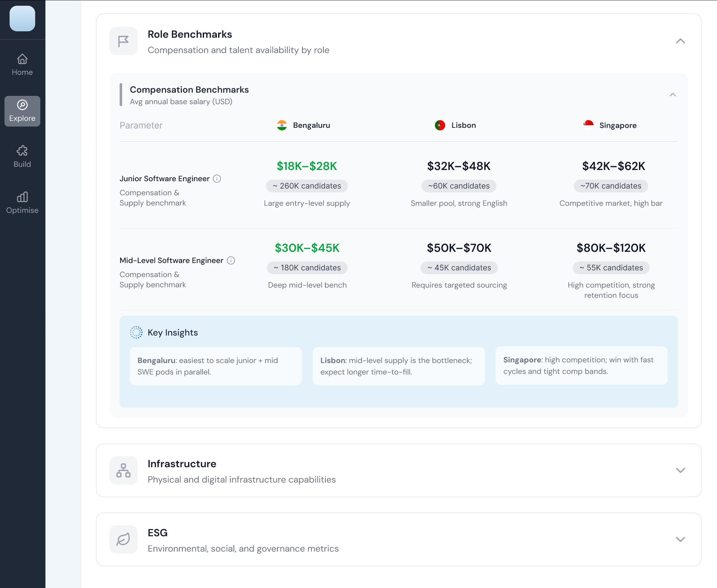717x588 pixels.
Task: Click the ~ 45K candidates badge
Action: pyautogui.click(x=459, y=267)
